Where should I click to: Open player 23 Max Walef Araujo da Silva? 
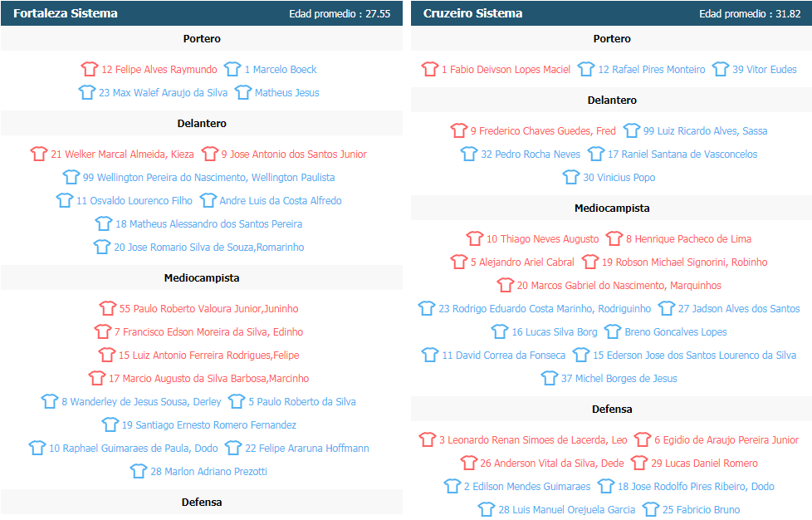point(163,93)
